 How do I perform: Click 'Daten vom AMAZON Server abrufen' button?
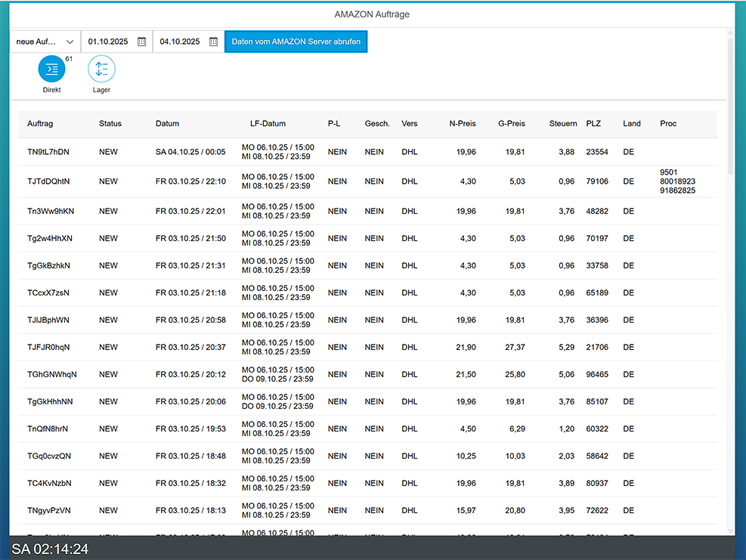[x=296, y=42]
